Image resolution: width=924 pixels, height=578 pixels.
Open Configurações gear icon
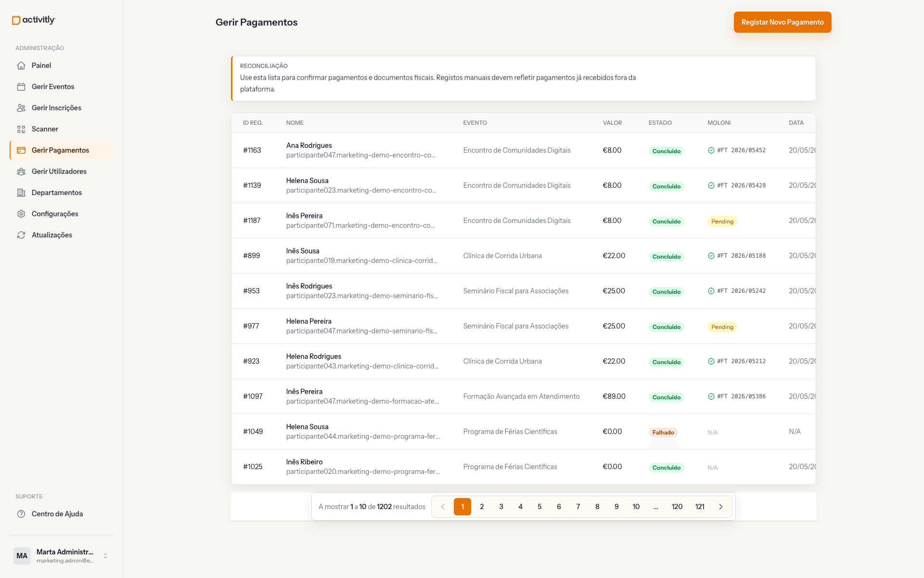[21, 214]
